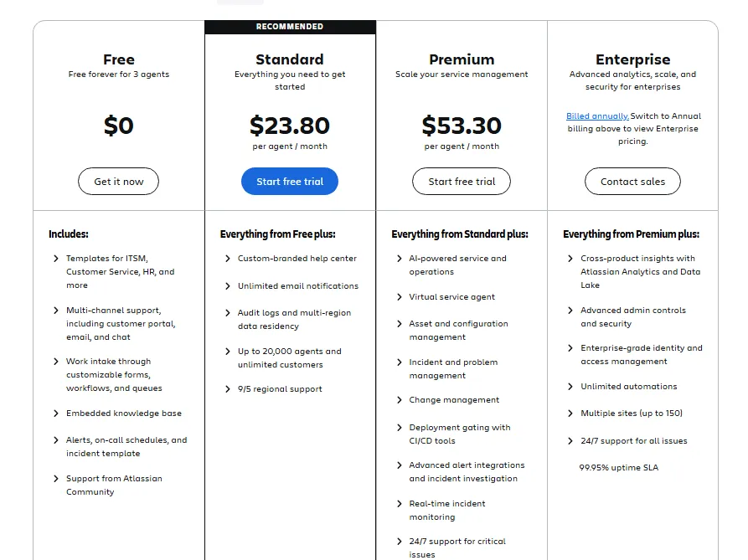
Task: Expand Unlimited automations chevron
Action: tap(570, 387)
